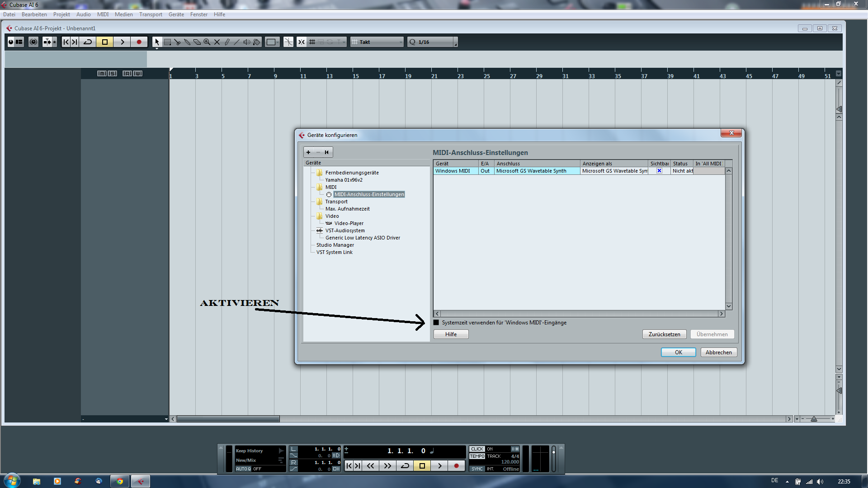Screen dimensions: 868x488
Task: Select the Range Selection tool
Action: coord(167,42)
